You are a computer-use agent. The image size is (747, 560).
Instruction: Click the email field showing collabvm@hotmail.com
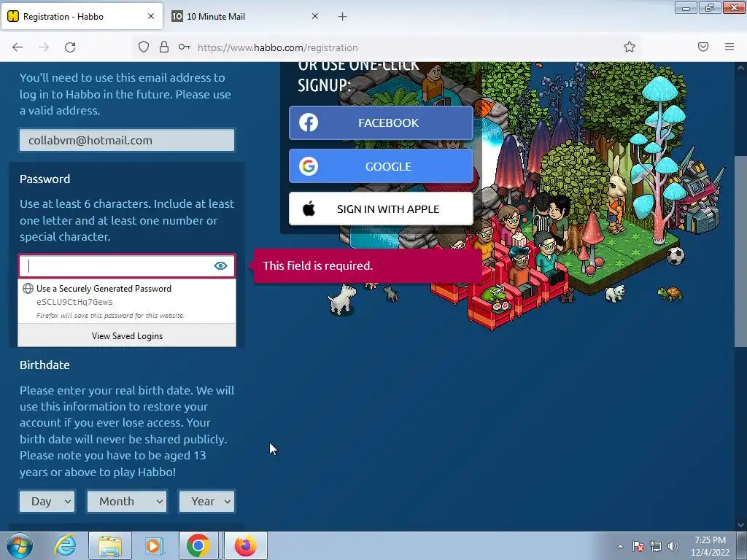(x=127, y=141)
